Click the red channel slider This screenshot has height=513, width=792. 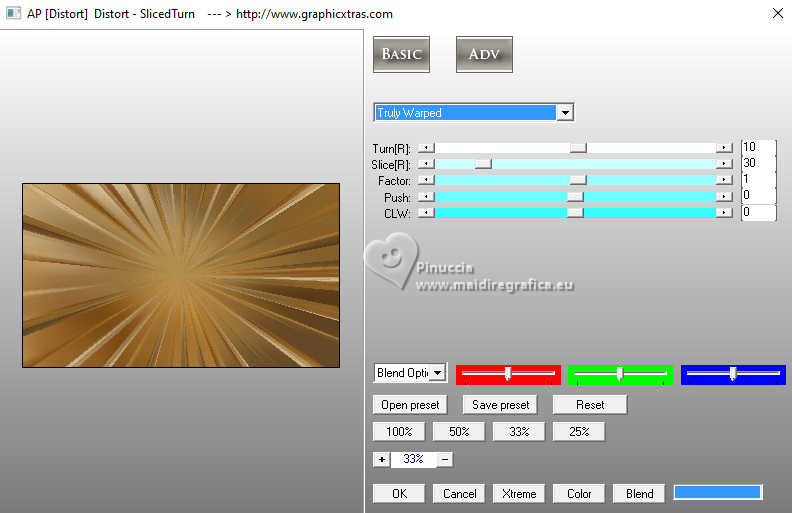tap(508, 375)
